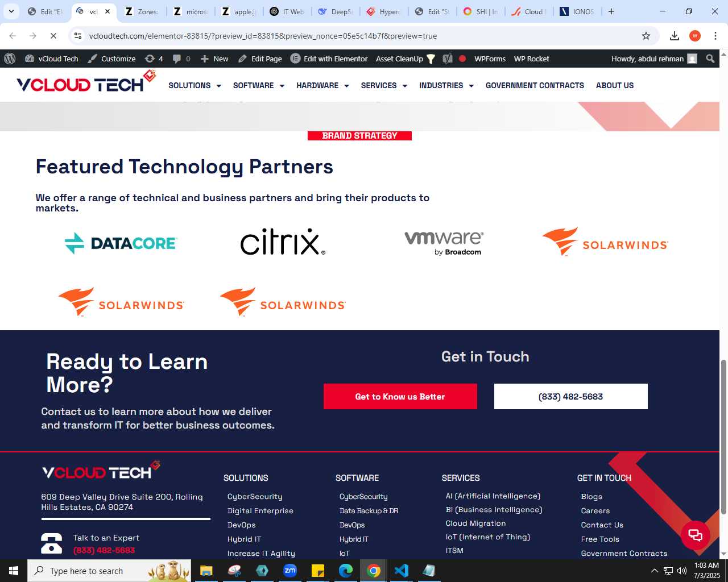728x582 pixels.
Task: Open the updates counter showing 4
Action: click(154, 59)
